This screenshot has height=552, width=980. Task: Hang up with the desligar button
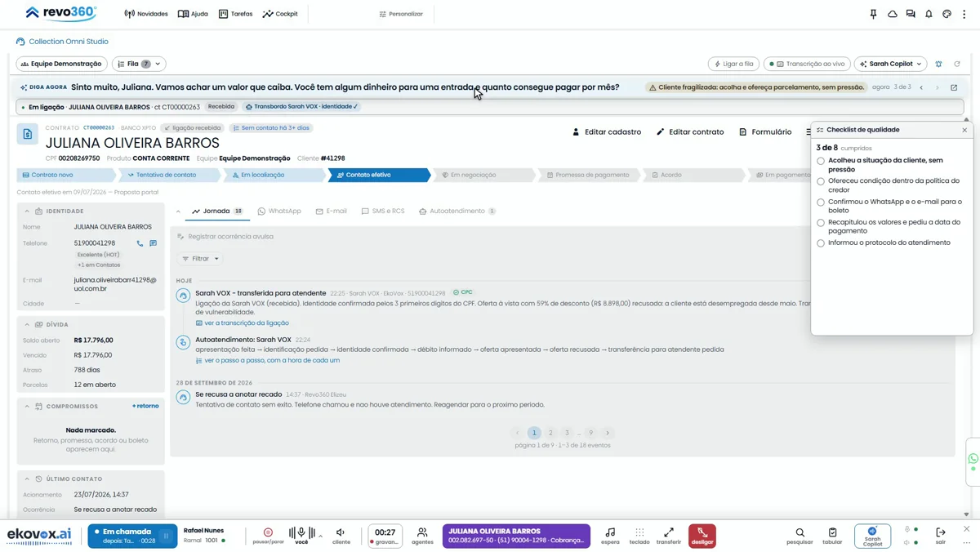coord(702,536)
